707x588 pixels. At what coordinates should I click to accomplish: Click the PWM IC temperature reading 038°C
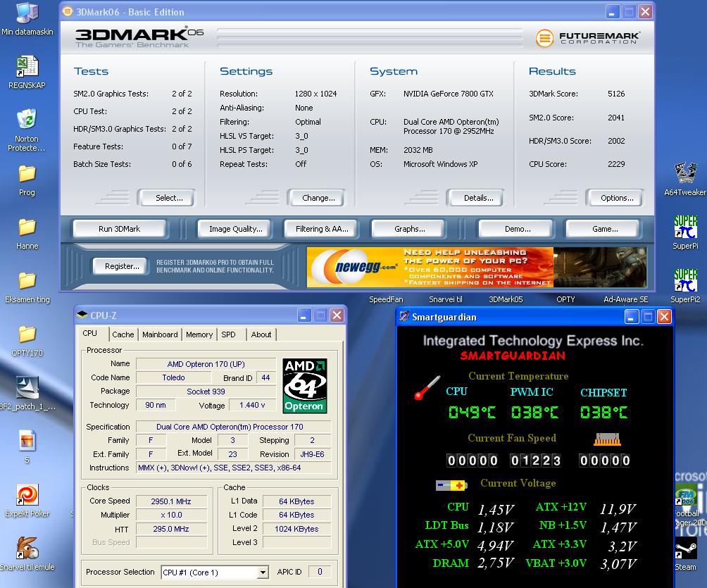[x=534, y=412]
